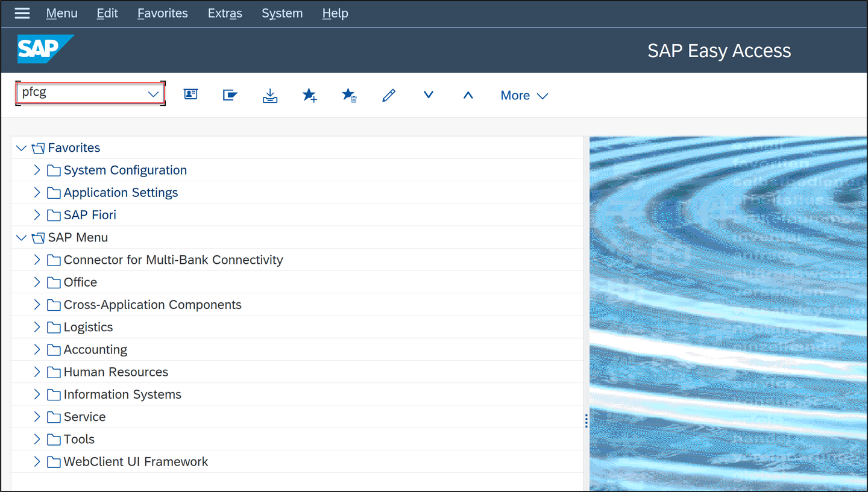Select the Information Systems label
The width and height of the screenshot is (868, 492).
pos(122,394)
